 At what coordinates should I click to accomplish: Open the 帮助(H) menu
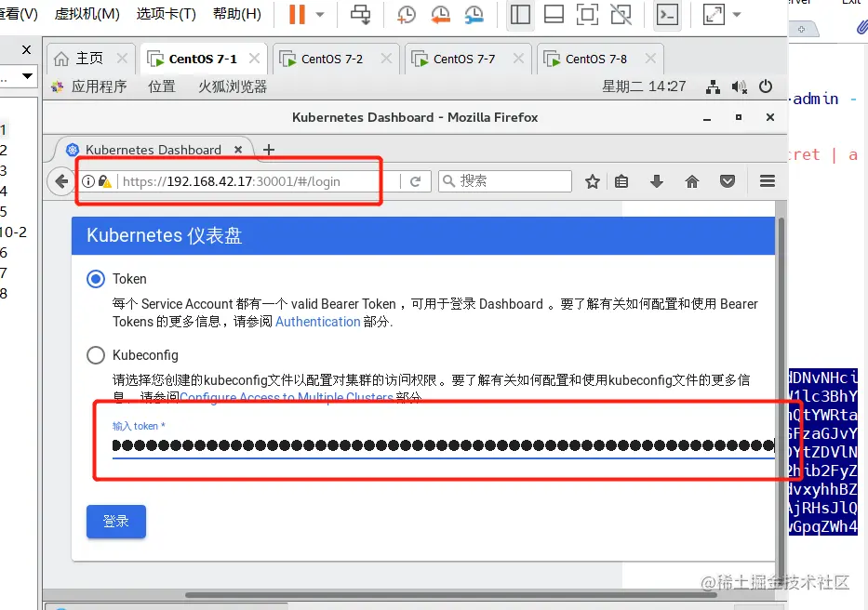click(237, 14)
